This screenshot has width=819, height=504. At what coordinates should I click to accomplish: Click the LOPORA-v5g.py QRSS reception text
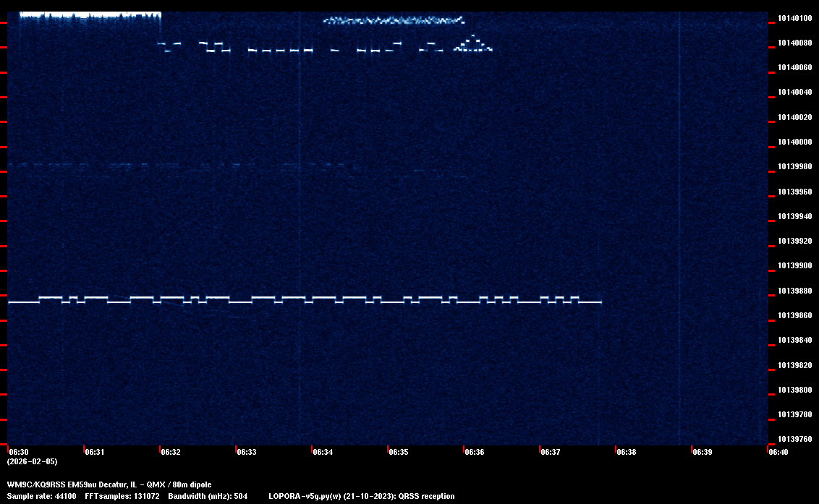click(361, 496)
